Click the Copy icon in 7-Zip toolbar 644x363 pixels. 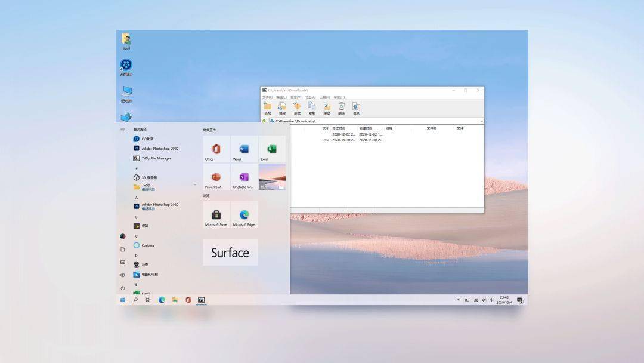coord(312,109)
